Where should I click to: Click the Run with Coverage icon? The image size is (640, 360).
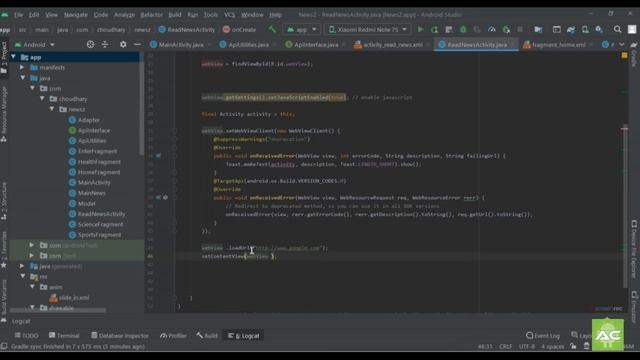coord(477,29)
